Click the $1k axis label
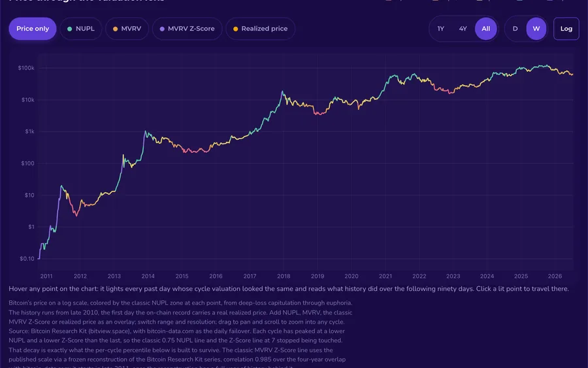 [29, 131]
